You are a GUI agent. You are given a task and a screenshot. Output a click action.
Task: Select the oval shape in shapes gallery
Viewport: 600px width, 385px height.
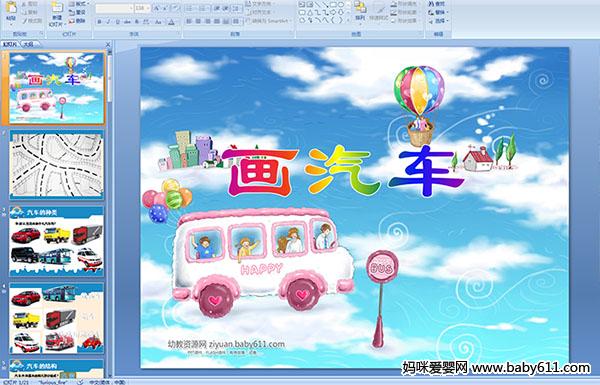click(340, 5)
